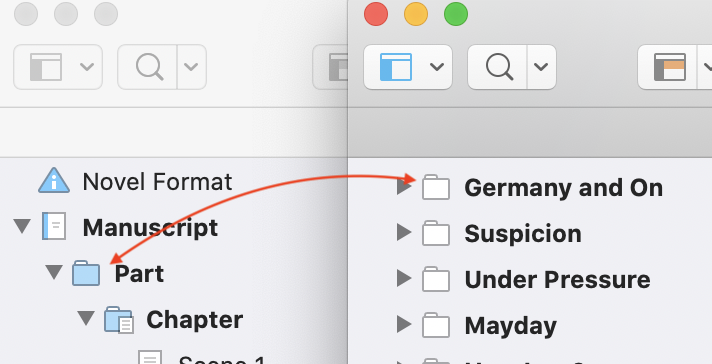Image resolution: width=712 pixels, height=364 pixels.
Task: Collapse the Manuscript item
Action: [x=22, y=226]
